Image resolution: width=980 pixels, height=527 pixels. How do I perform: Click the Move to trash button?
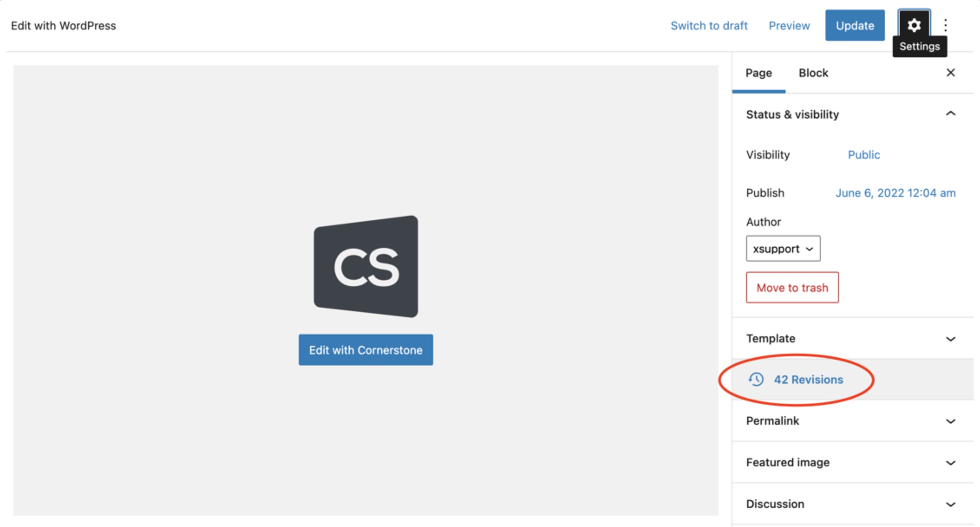click(792, 287)
